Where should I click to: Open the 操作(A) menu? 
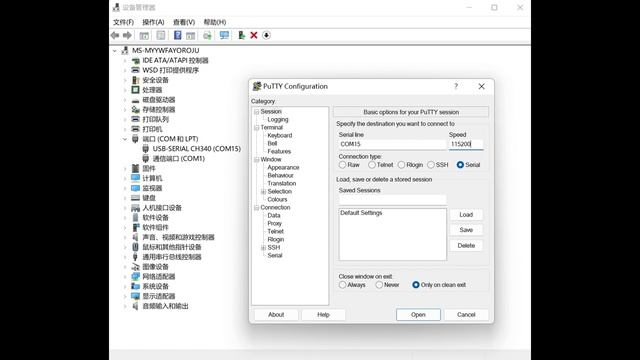(x=153, y=22)
